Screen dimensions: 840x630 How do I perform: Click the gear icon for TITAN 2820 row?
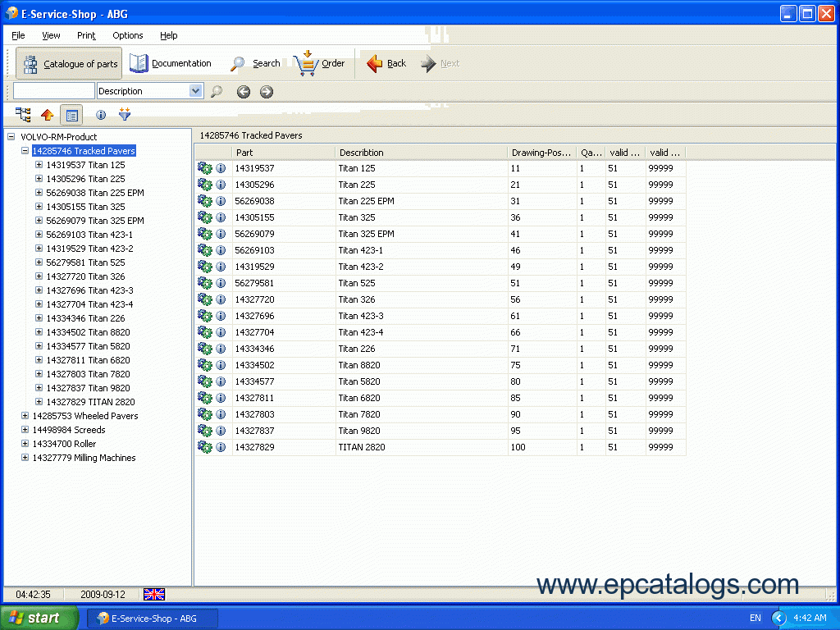tap(204, 447)
